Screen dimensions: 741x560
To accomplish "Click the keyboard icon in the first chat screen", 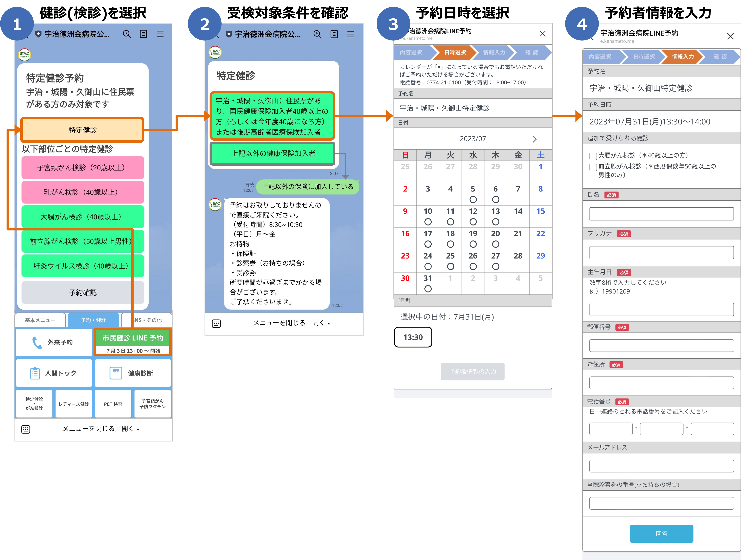I will coord(26,429).
